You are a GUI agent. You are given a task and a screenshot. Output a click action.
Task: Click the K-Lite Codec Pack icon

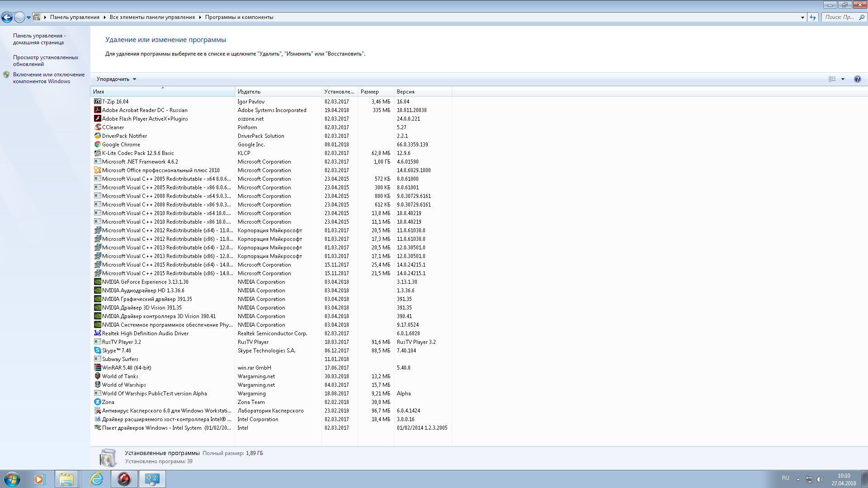click(97, 153)
